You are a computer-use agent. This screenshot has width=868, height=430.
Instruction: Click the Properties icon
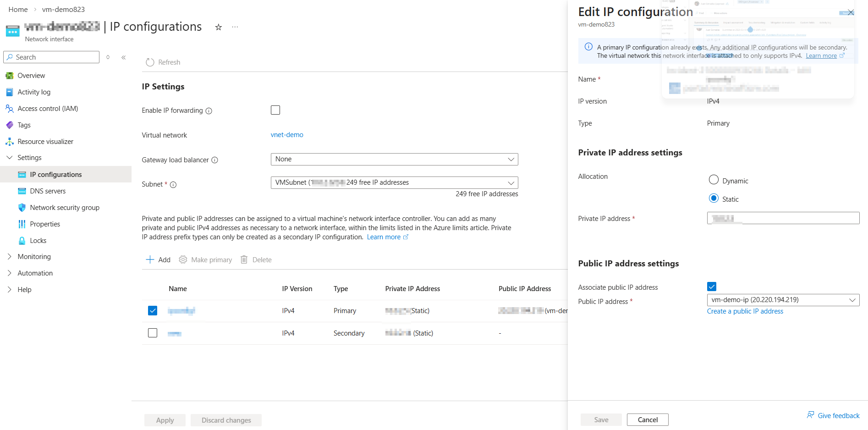[x=22, y=224]
